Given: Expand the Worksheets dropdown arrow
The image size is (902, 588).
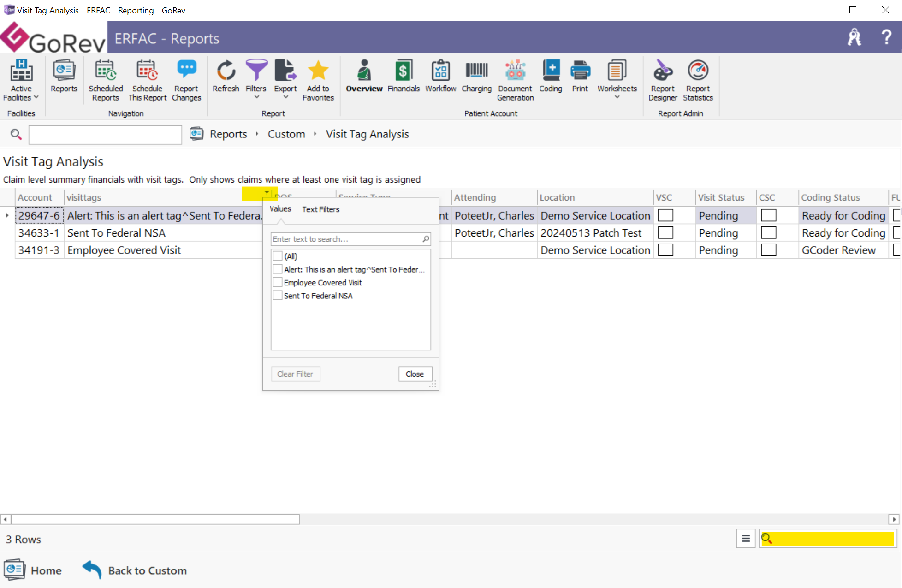Looking at the screenshot, I should click(x=617, y=97).
